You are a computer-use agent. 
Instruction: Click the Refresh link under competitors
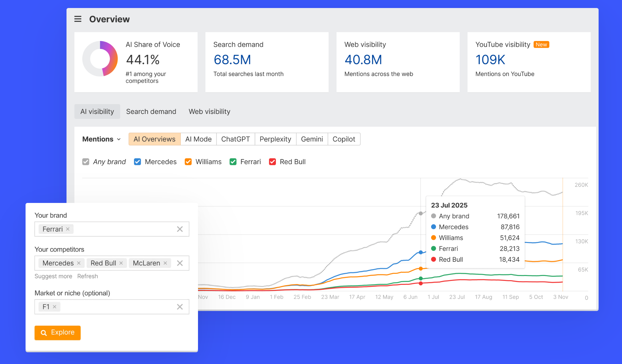87,276
